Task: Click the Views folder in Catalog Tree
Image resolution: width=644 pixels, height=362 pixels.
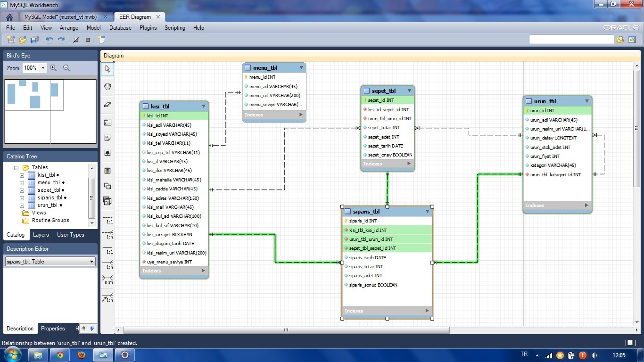Action: [x=39, y=213]
